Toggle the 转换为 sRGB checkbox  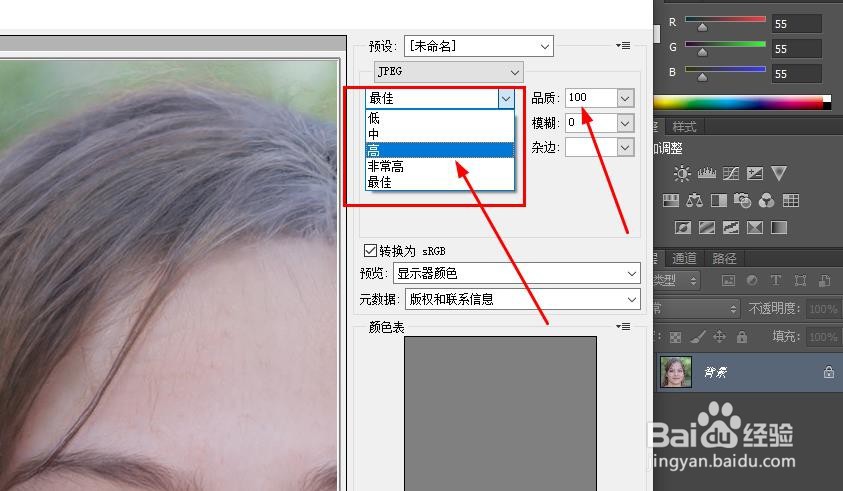(x=370, y=251)
